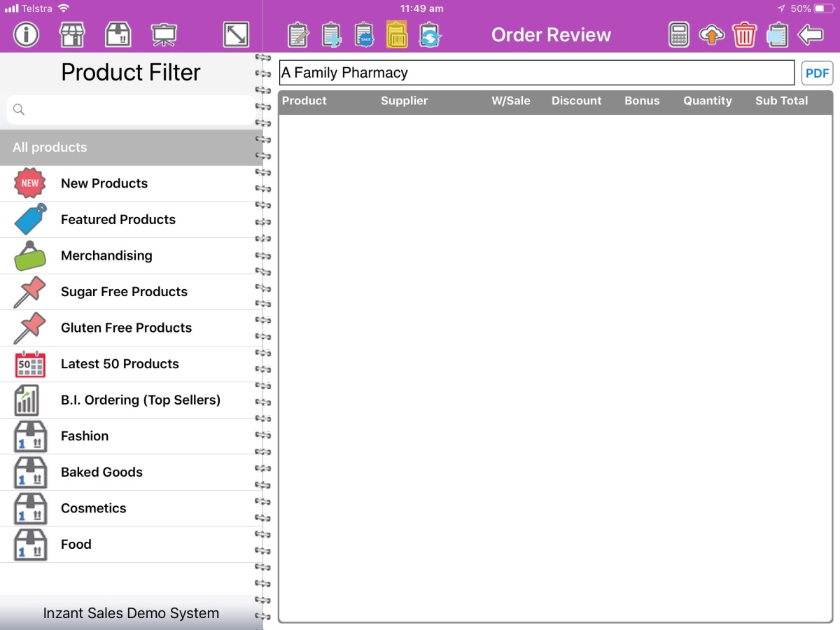Click the Discount column header
The image size is (840, 630).
(577, 101)
